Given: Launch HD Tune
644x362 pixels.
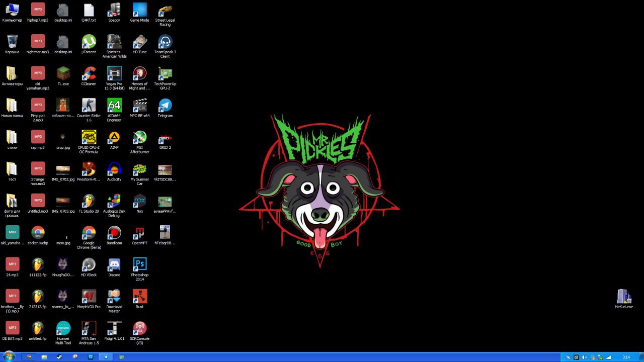Looking at the screenshot, I should coord(139,44).
